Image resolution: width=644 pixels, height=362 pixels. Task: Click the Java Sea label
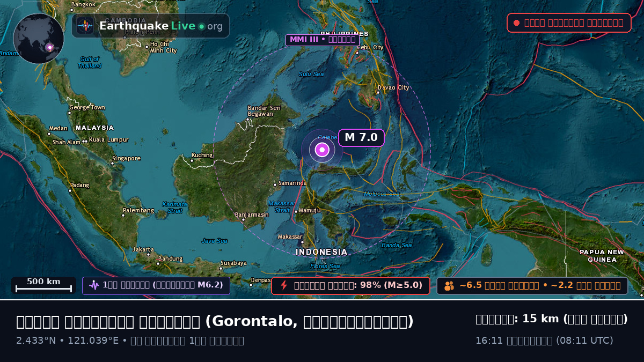215,241
